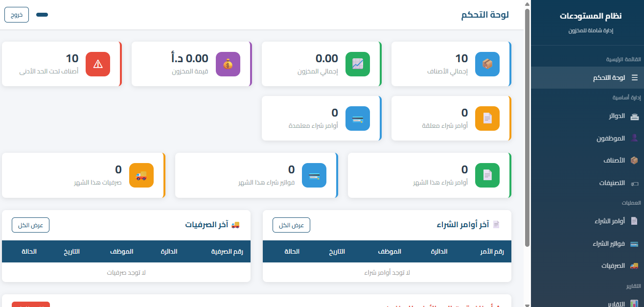Click the إدارة شاملة للمخزون subtitle
The width and height of the screenshot is (644, 307).
[591, 31]
